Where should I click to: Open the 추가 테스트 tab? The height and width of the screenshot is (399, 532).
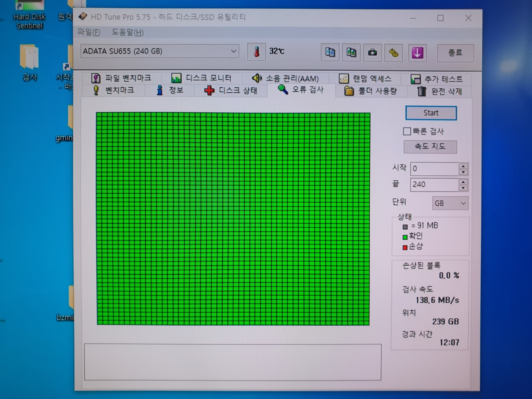pos(436,79)
